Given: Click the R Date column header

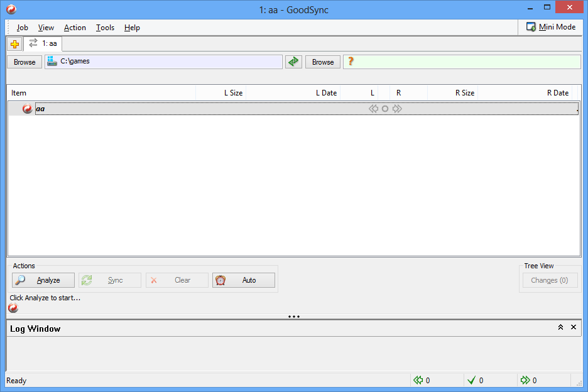Looking at the screenshot, I should [x=525, y=92].
